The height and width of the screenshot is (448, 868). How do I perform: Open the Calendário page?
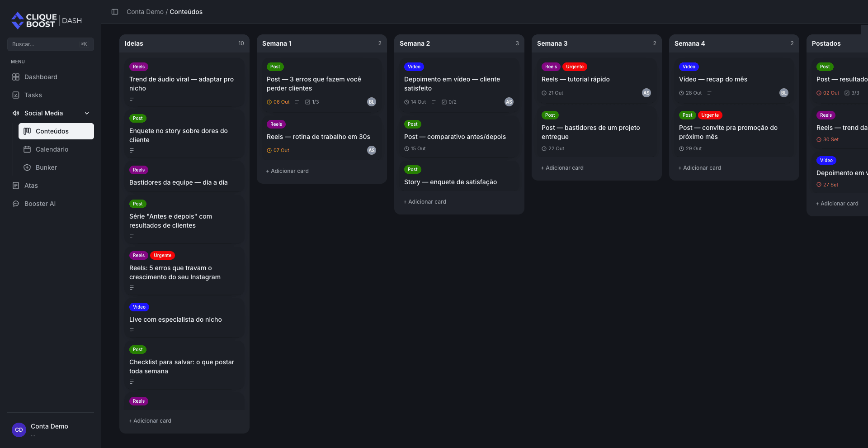click(x=56, y=149)
